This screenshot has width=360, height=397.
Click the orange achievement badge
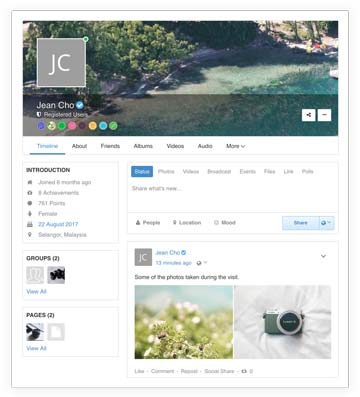point(93,126)
